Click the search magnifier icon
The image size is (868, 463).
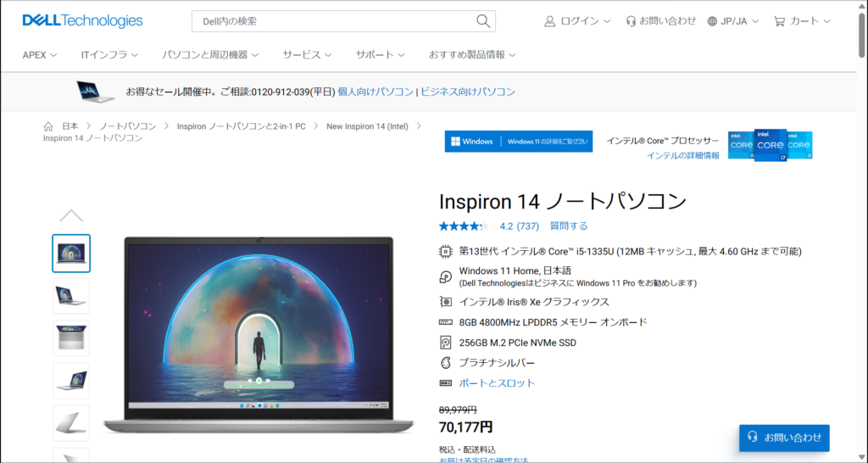[x=482, y=21]
